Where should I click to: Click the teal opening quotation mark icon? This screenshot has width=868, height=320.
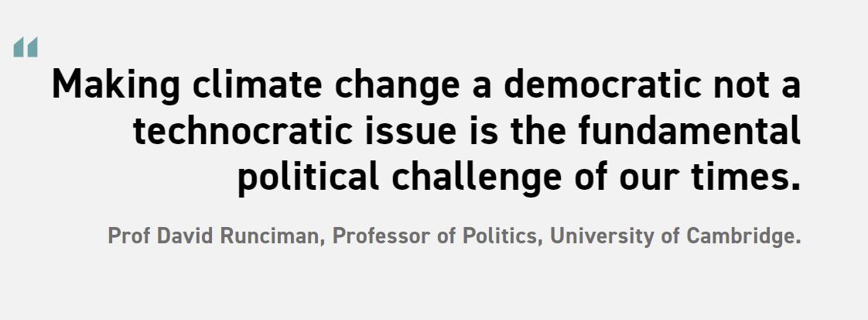26,47
